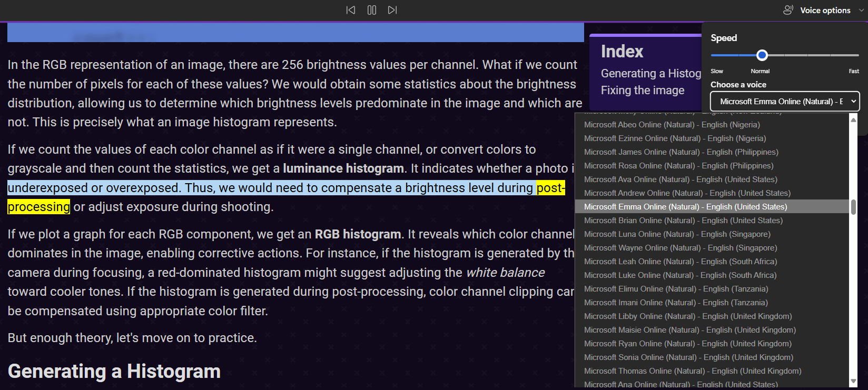Pick Microsoft Andrew Online voice
868x390 pixels.
687,193
